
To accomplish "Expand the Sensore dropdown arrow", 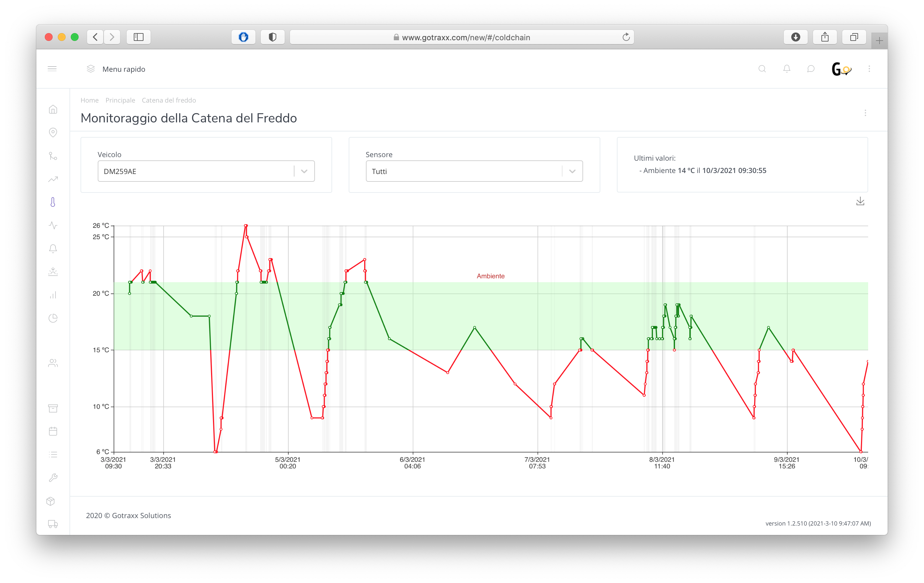I will (572, 171).
